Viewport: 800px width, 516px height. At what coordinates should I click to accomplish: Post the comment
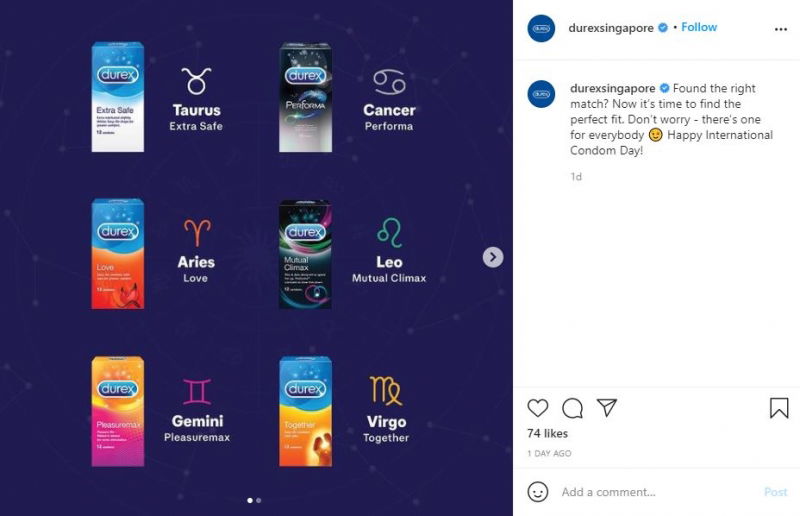click(x=776, y=492)
